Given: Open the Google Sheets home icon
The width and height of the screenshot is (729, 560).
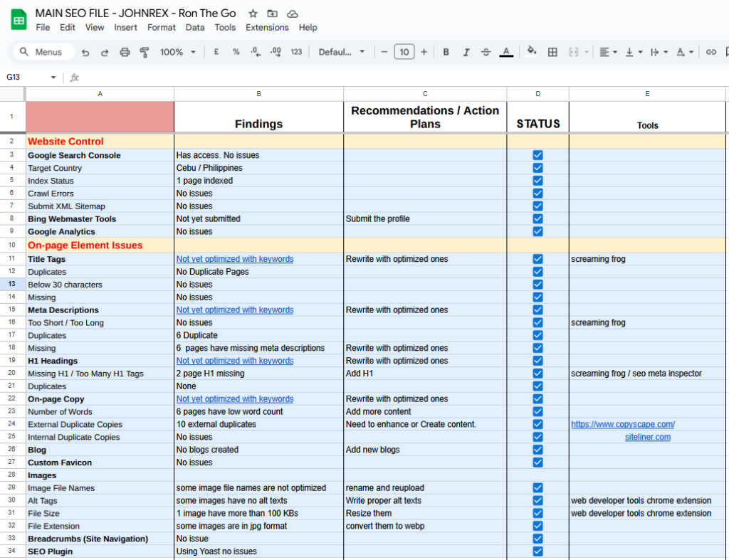Looking at the screenshot, I should [19, 20].
